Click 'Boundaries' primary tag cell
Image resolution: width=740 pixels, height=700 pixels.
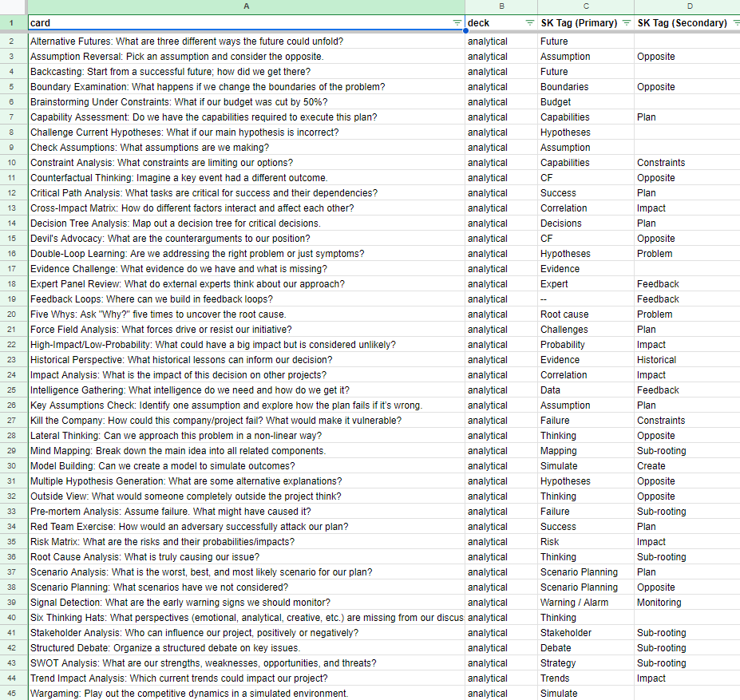[x=586, y=87]
